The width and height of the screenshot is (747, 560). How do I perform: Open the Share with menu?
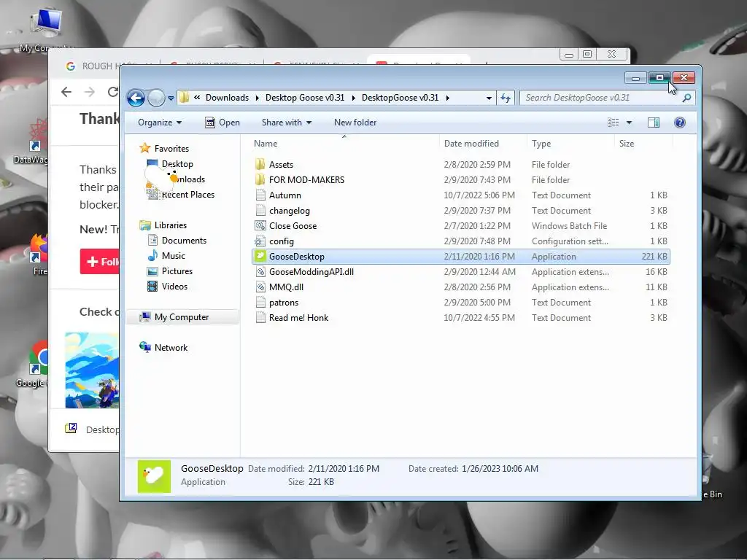(x=286, y=122)
